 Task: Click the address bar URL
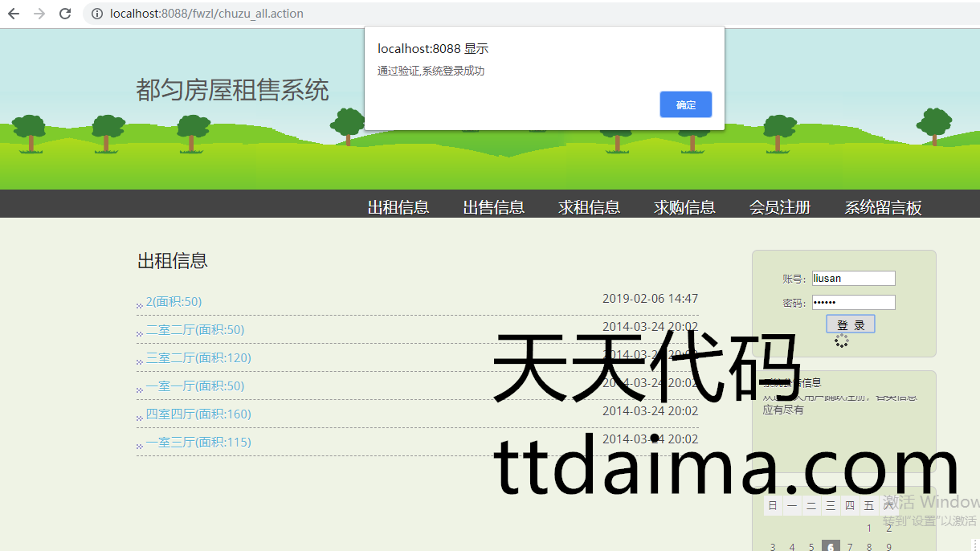[206, 14]
